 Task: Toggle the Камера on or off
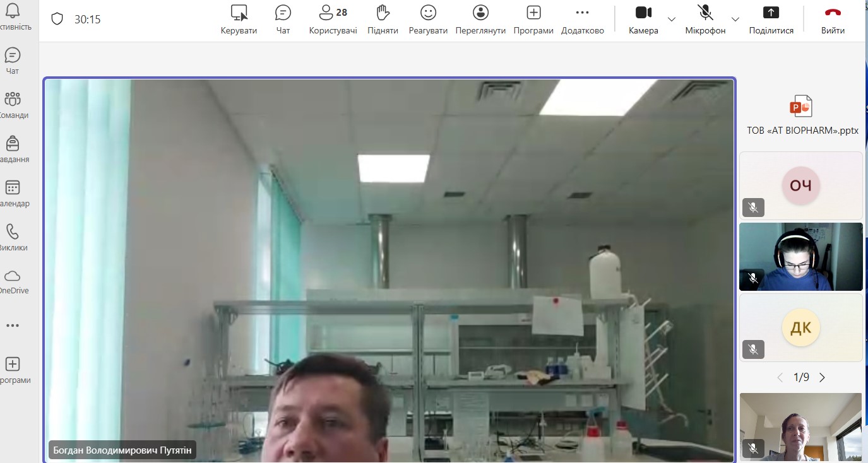tap(643, 19)
